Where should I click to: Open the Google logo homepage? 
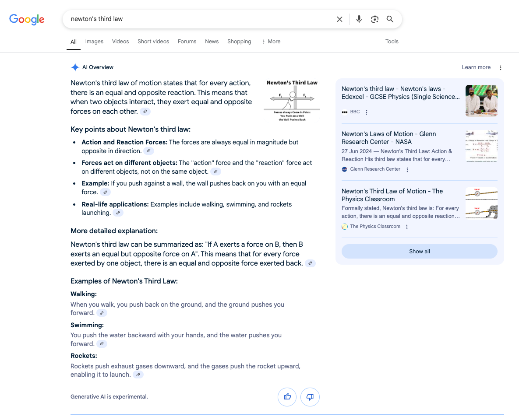click(x=27, y=19)
